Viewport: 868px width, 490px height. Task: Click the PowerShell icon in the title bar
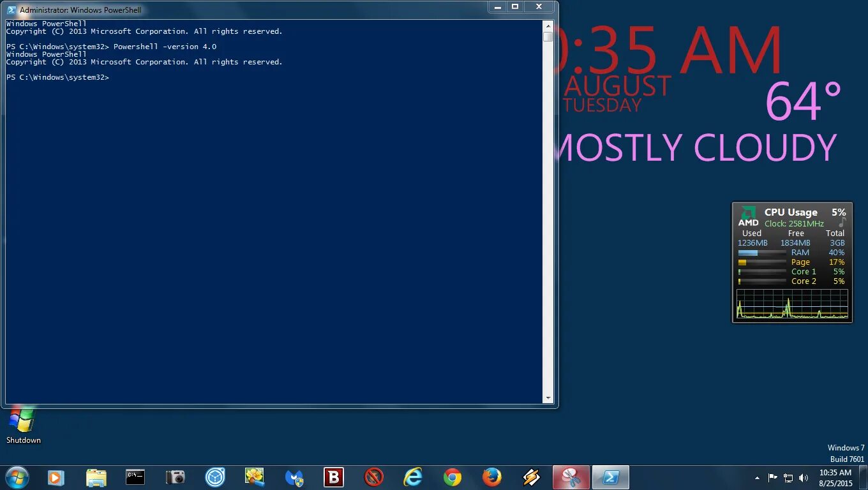pyautogui.click(x=11, y=10)
